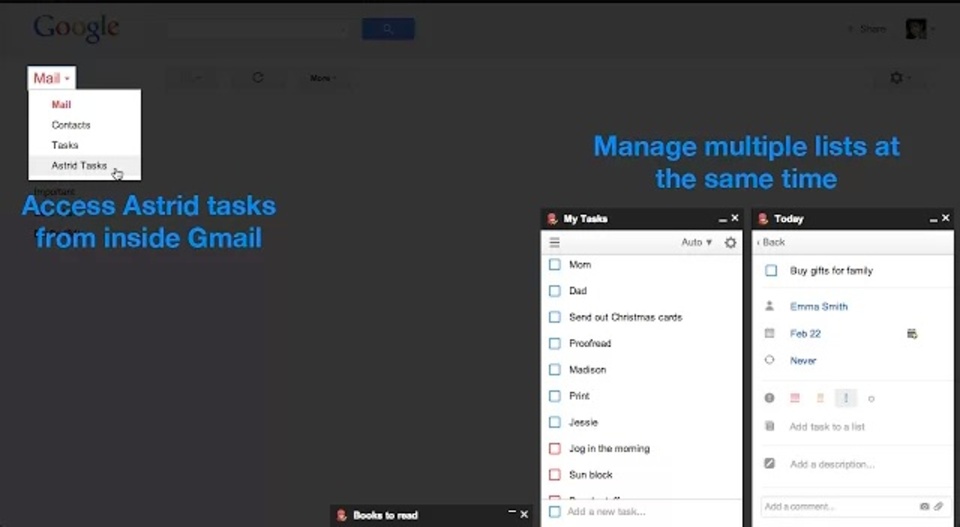Minimize the Books to read panel
Viewport: 960px width, 527px height.
[x=512, y=513]
